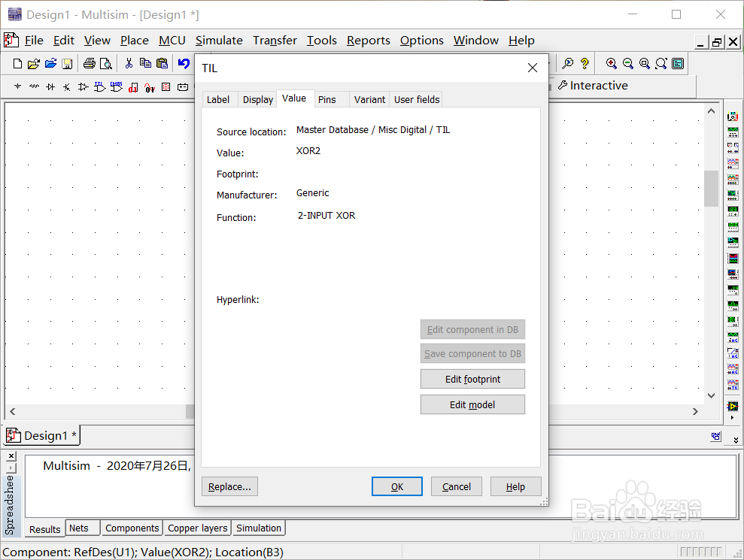Viewport: 744px width, 560px height.
Task: Click the canvas vertical scrollbar thumb
Action: click(711, 188)
